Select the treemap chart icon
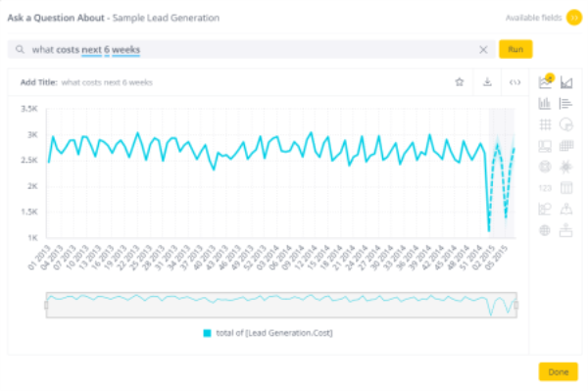Screen dimensions: 588x391 (545, 146)
